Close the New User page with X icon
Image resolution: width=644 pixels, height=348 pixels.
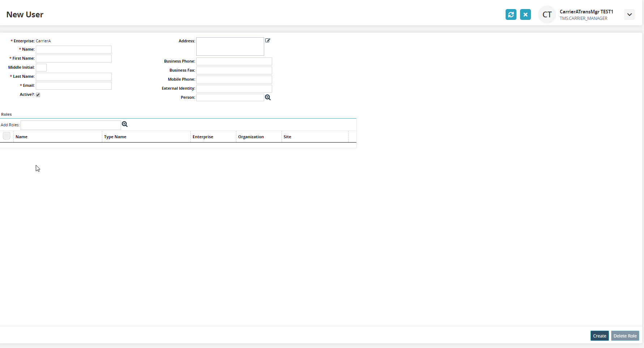525,14
